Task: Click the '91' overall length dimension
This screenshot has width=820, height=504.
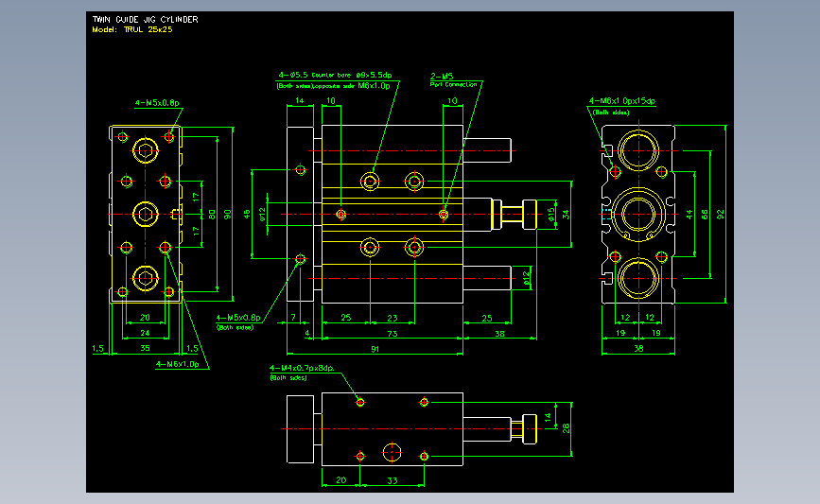Action: pyautogui.click(x=375, y=349)
